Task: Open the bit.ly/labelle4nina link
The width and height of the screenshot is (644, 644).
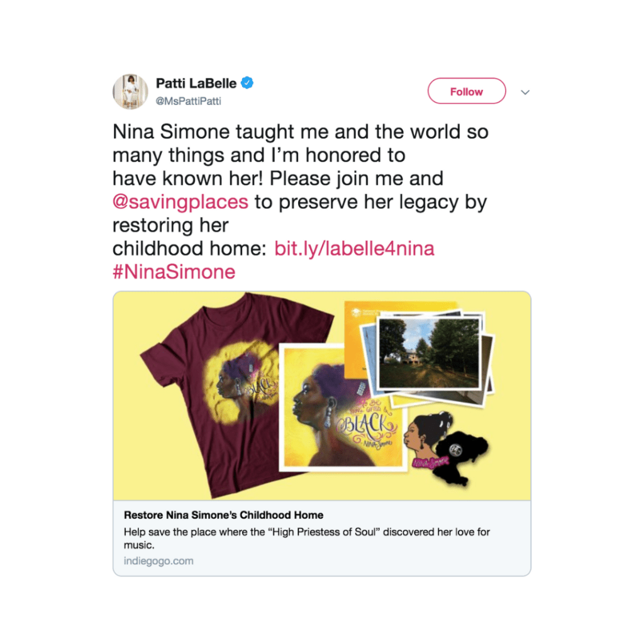Action: [x=354, y=248]
